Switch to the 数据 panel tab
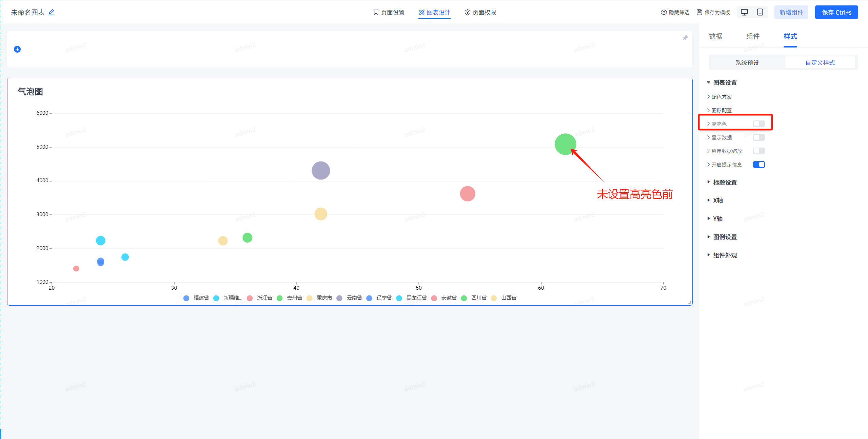The image size is (868, 439). pyautogui.click(x=716, y=36)
